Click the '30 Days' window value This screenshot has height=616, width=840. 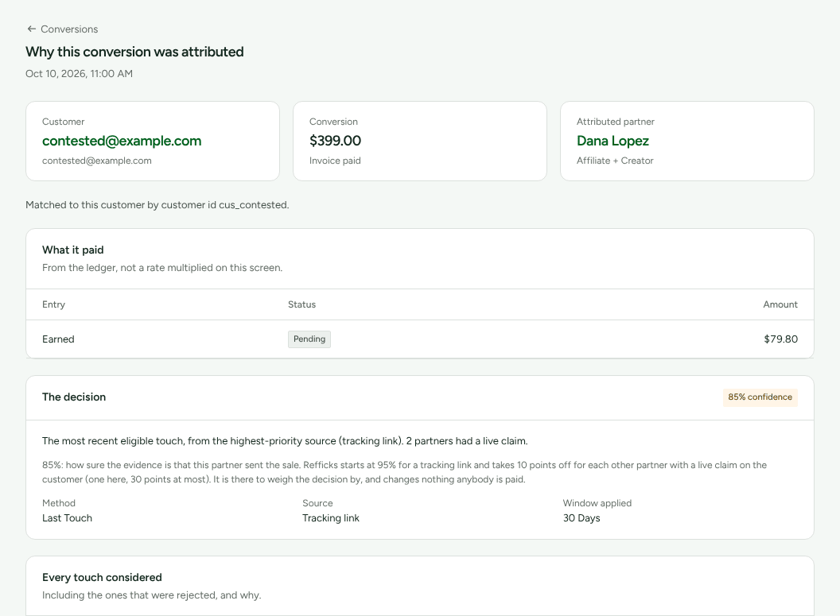(581, 518)
